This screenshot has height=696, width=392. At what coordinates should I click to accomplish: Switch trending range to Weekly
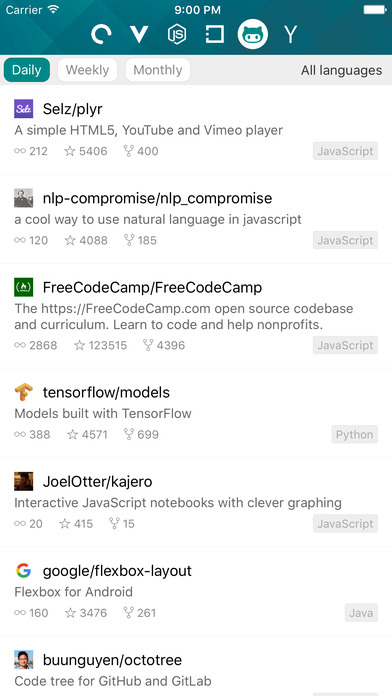[87, 70]
